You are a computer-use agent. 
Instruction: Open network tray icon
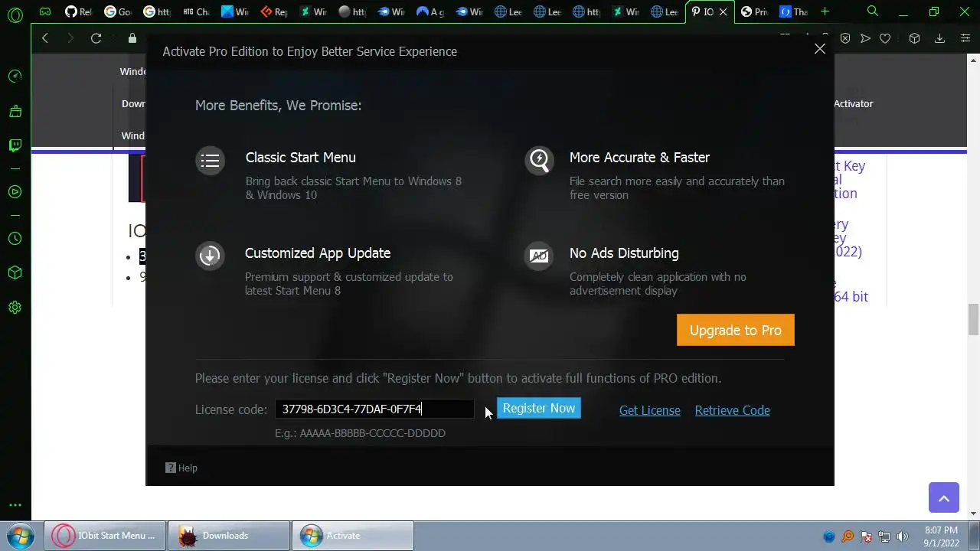[x=884, y=536]
